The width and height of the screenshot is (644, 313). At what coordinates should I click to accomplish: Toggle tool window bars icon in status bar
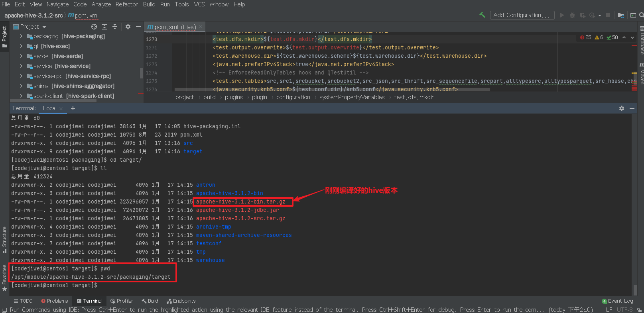4,310
